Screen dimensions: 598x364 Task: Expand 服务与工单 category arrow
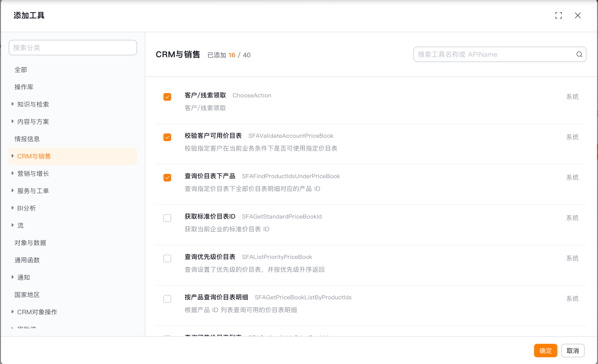13,190
